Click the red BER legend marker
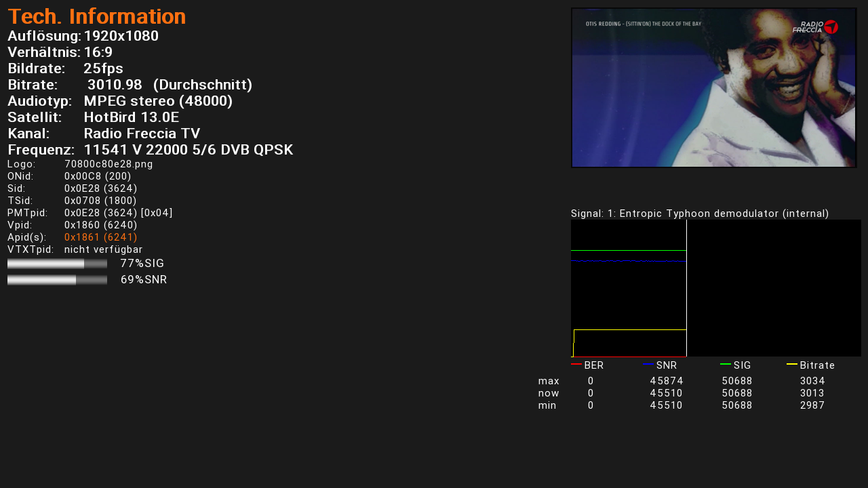Viewport: 868px width, 488px height. (x=576, y=364)
